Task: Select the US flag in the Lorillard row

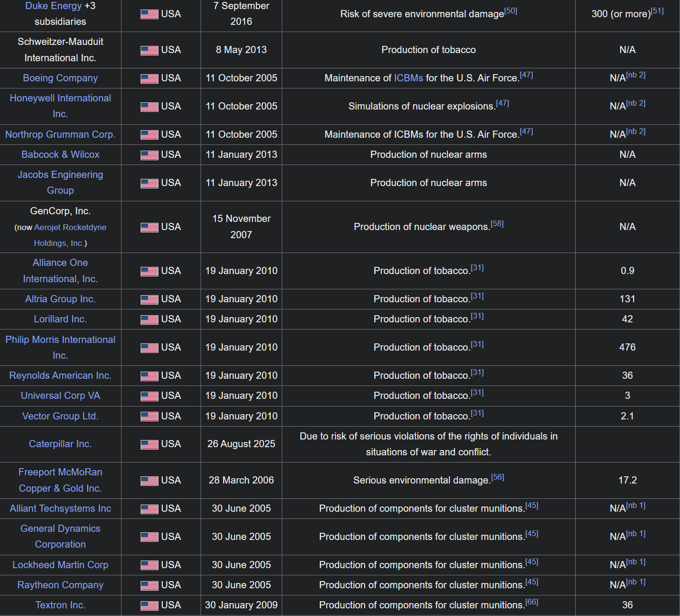Action: tap(149, 319)
